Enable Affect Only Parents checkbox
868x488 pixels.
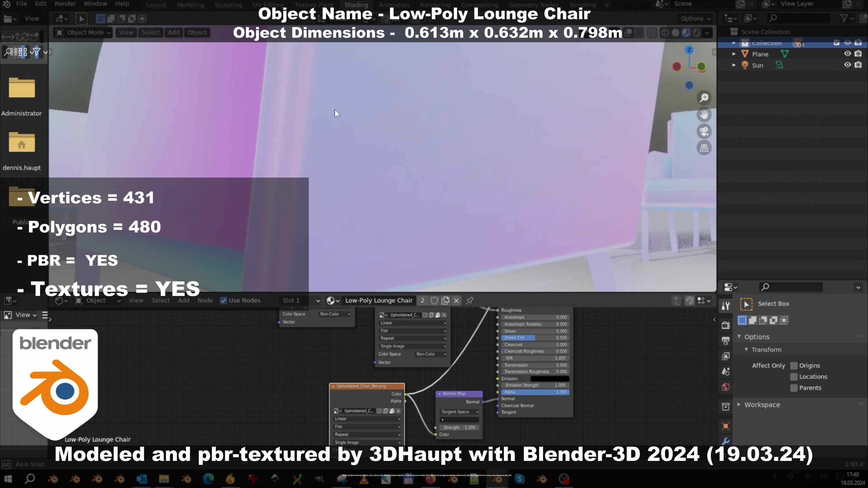(x=794, y=388)
